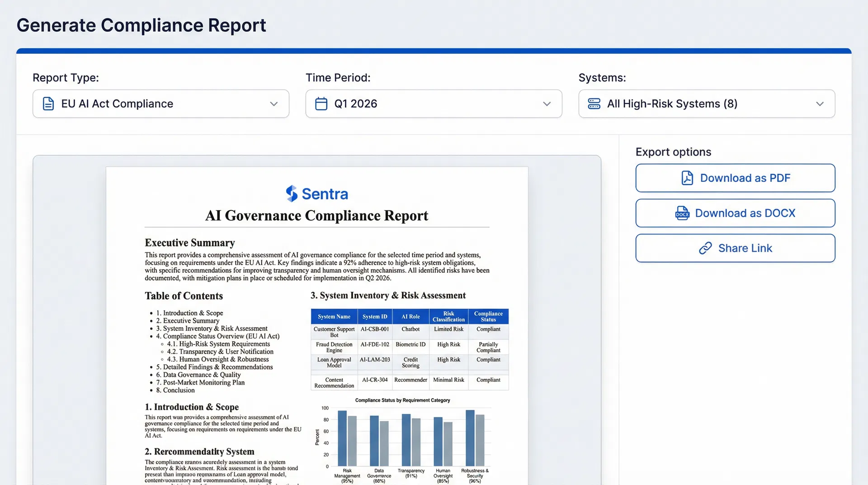Screen dimensions: 868x485
Task: Click the Sentra logo in the report header
Action: pos(316,194)
